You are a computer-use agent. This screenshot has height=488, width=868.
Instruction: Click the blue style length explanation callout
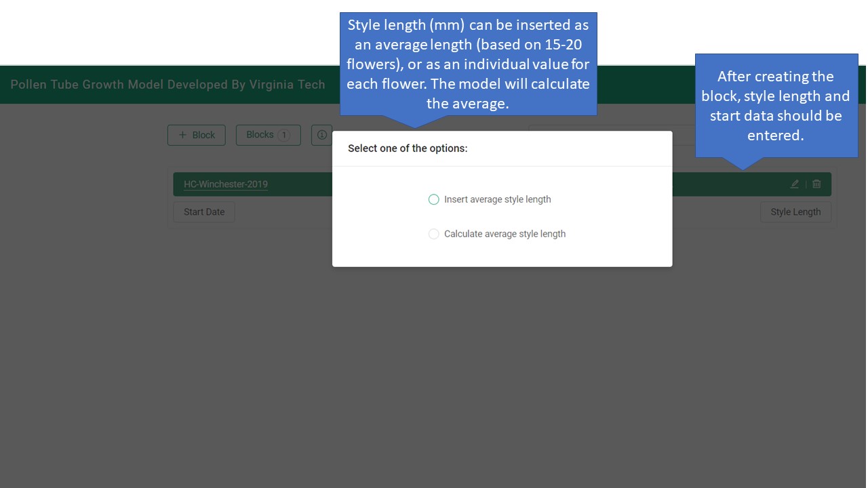[x=468, y=64]
